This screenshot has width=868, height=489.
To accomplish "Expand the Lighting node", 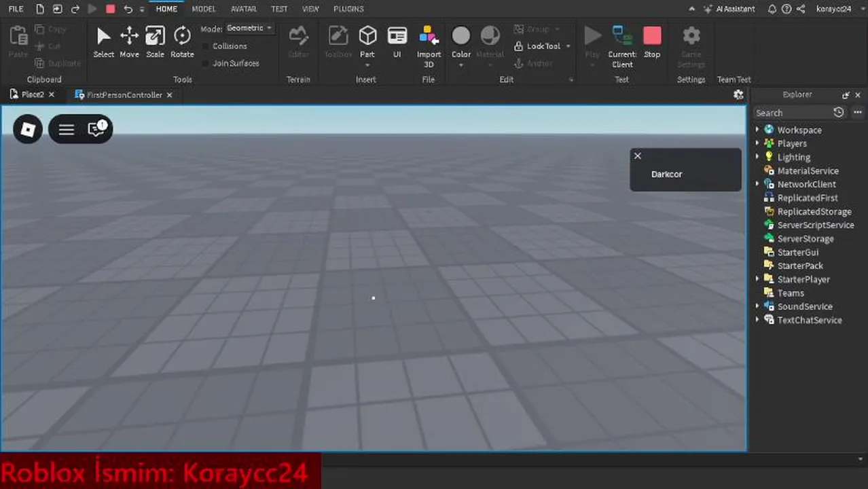I will point(757,157).
